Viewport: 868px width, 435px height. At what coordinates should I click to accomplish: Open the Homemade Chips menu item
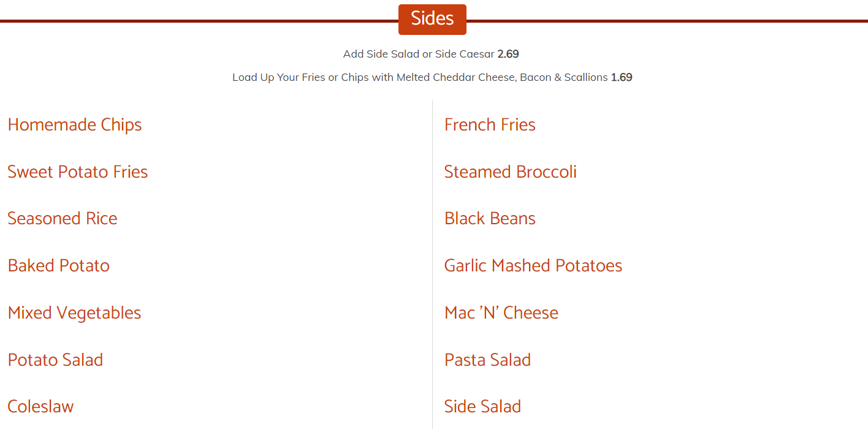(75, 125)
